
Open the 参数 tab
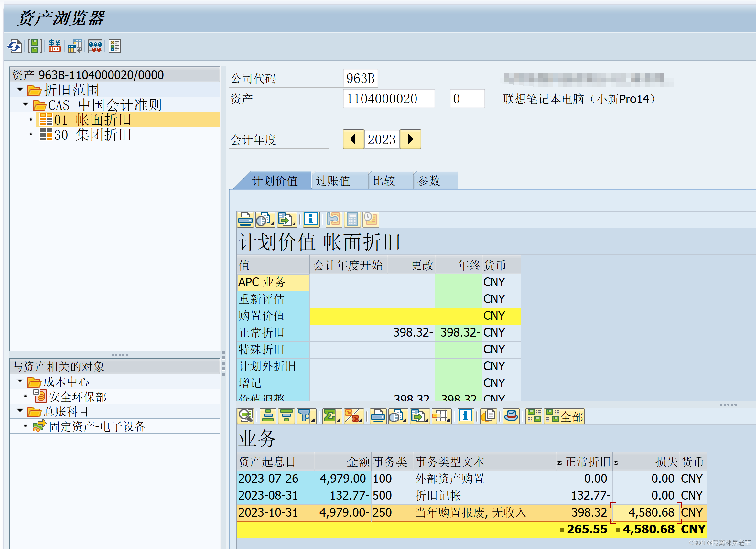point(429,181)
